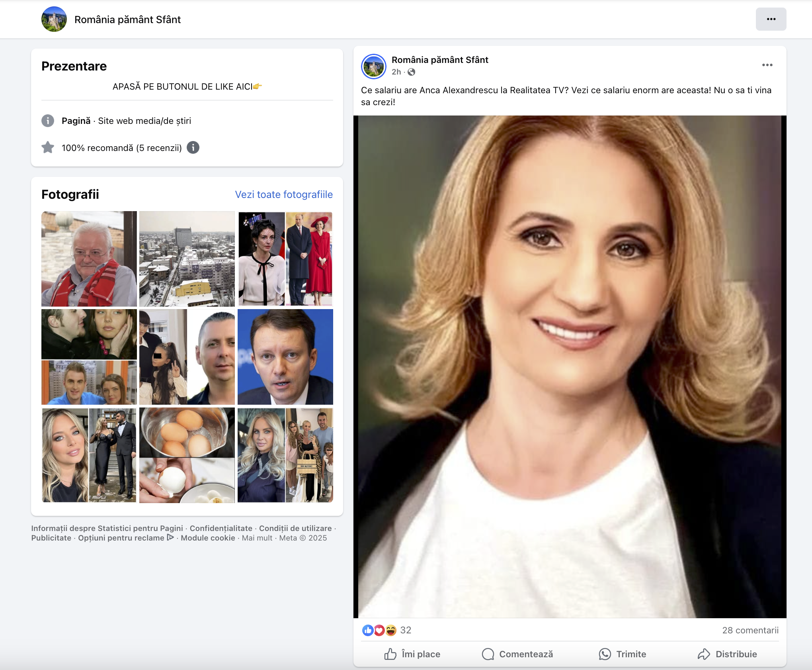The image size is (812, 670).
Task: Click the main post photo of the woman
Action: point(569,366)
